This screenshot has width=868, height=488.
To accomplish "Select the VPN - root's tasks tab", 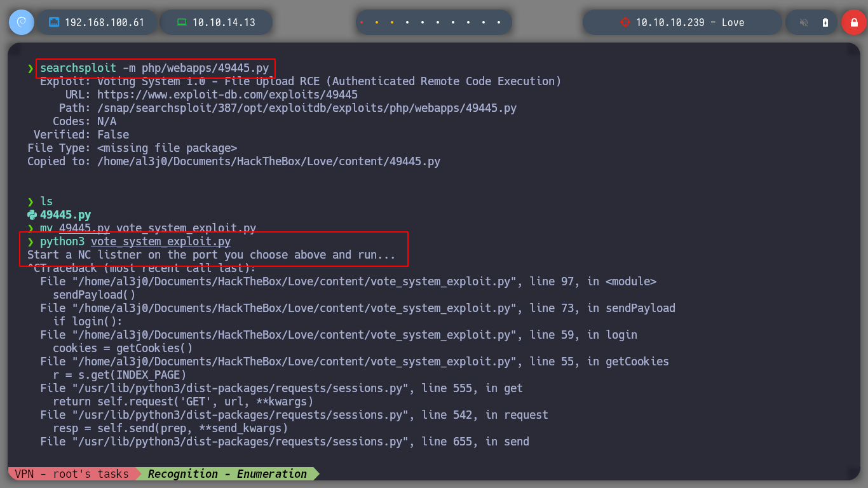I will pos(71,473).
